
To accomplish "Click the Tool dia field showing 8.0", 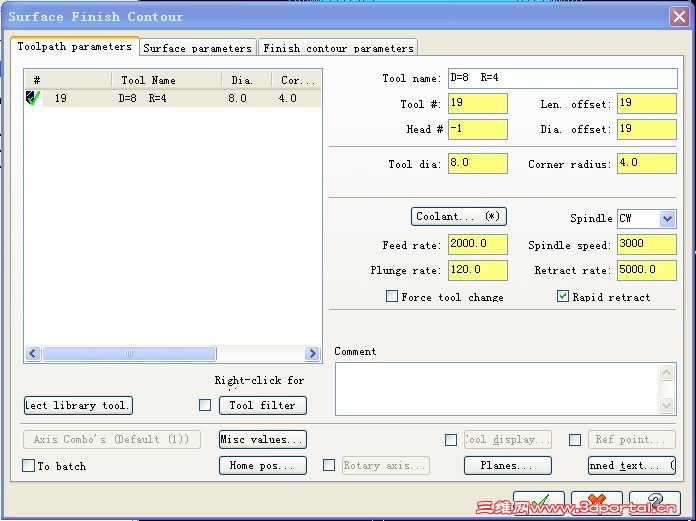I will (x=478, y=163).
